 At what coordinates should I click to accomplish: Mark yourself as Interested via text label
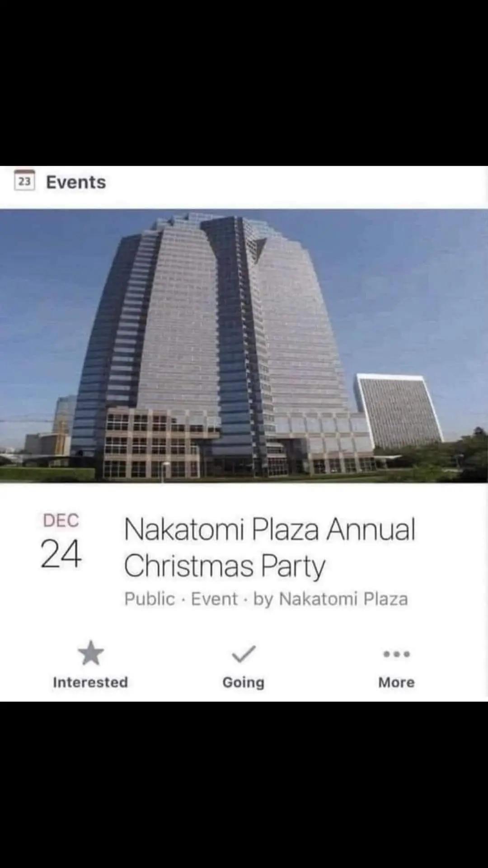[90, 682]
